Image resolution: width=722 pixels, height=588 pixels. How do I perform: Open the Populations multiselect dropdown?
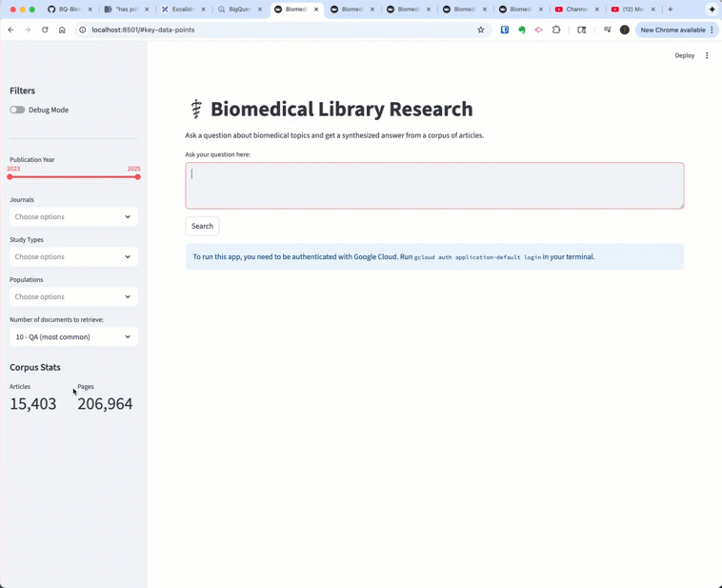click(x=73, y=296)
